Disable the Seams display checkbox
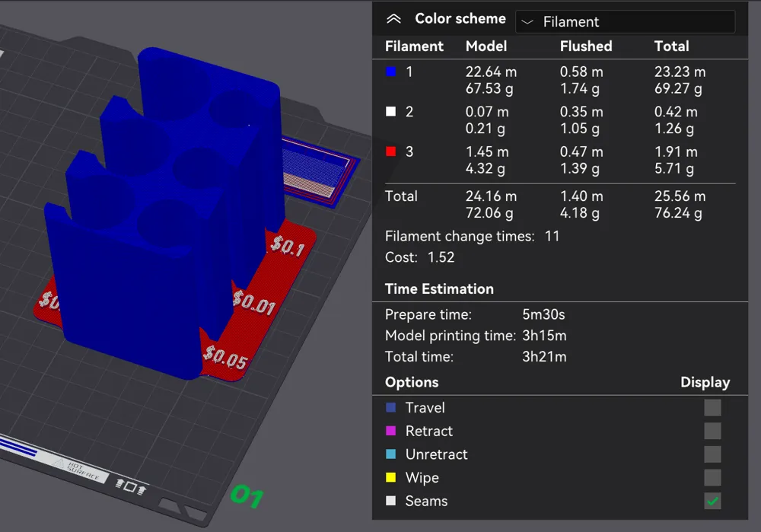 (x=712, y=501)
